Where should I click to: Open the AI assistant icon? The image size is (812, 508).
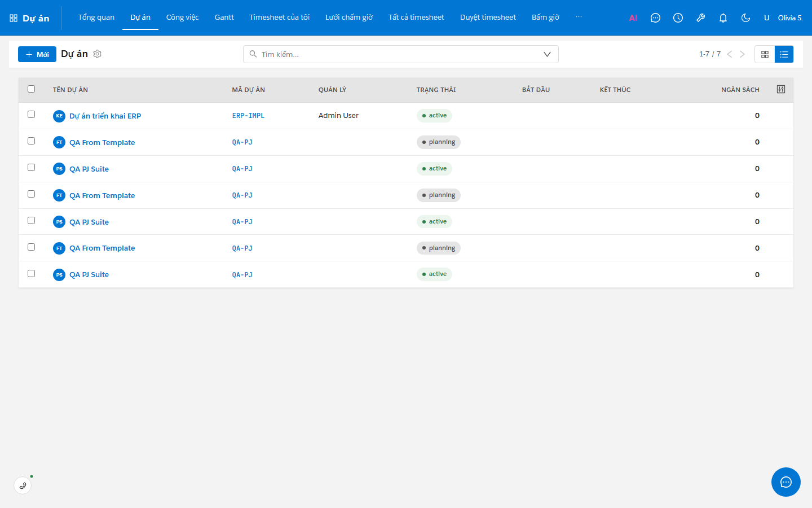[633, 18]
